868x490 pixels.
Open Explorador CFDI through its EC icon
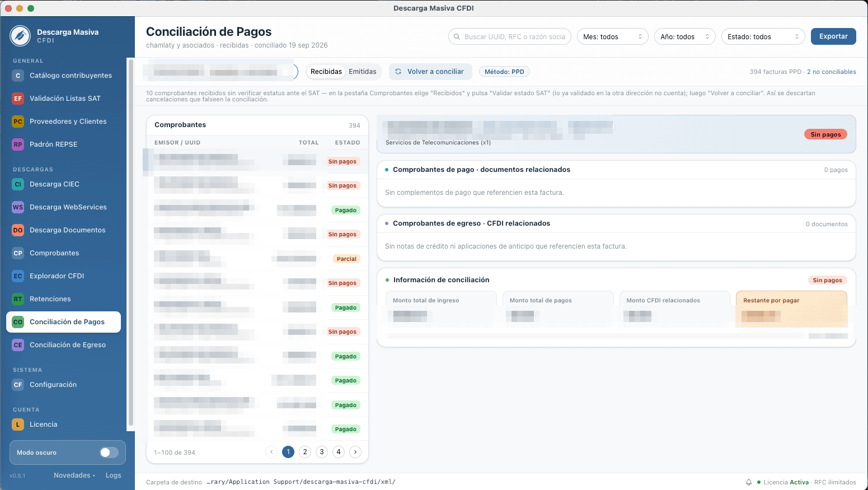pos(18,276)
